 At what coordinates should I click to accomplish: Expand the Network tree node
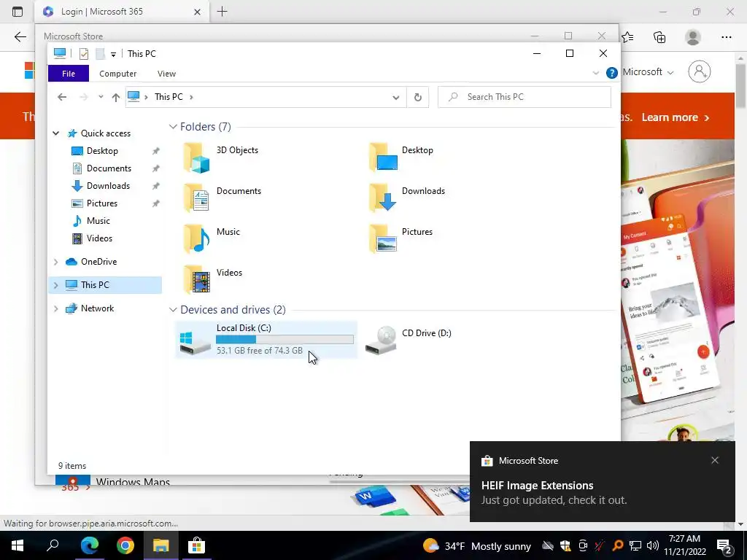pyautogui.click(x=55, y=308)
